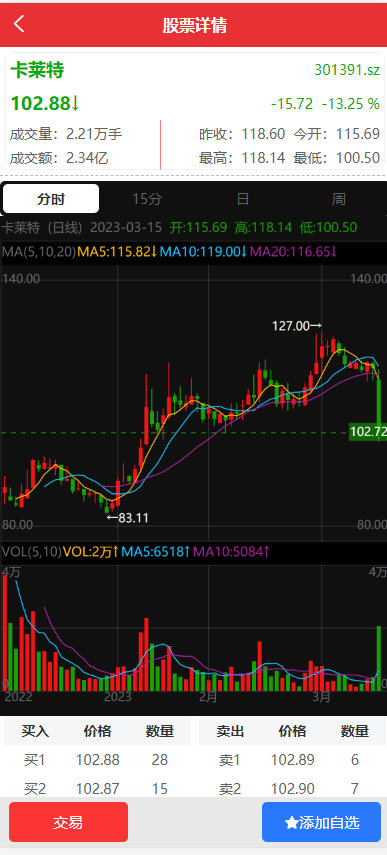Viewport: 387px width, 855px height.
Task: Click the 102.72 current price tag
Action: [368, 432]
